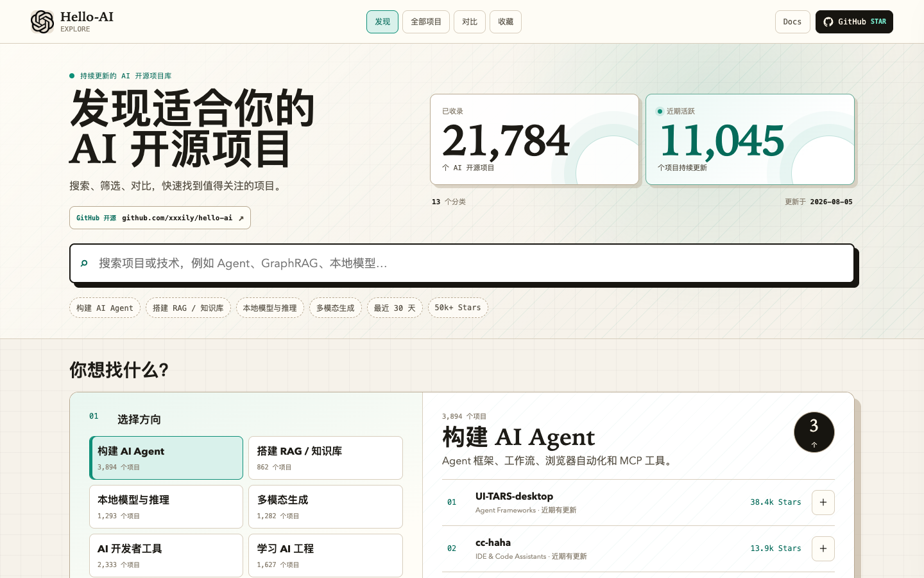Open the cc-haha project row
Screen dimensions: 924x578
638,548
